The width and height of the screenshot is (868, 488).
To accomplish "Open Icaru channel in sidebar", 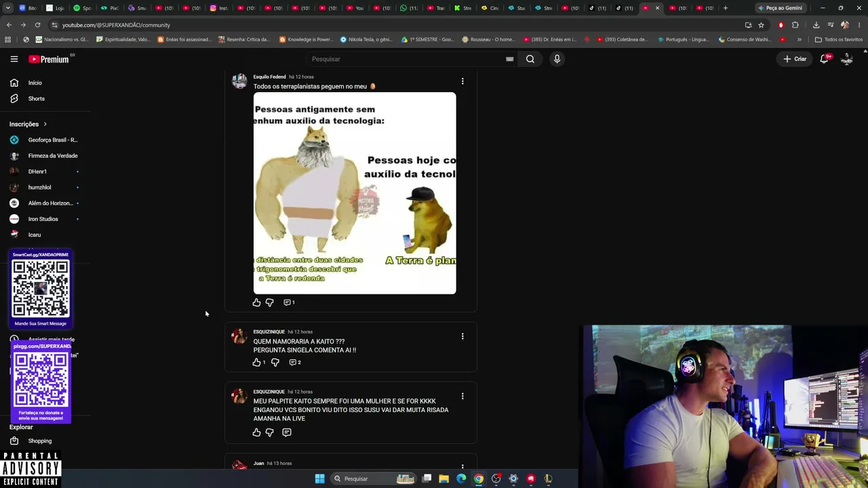I will pyautogui.click(x=45, y=235).
